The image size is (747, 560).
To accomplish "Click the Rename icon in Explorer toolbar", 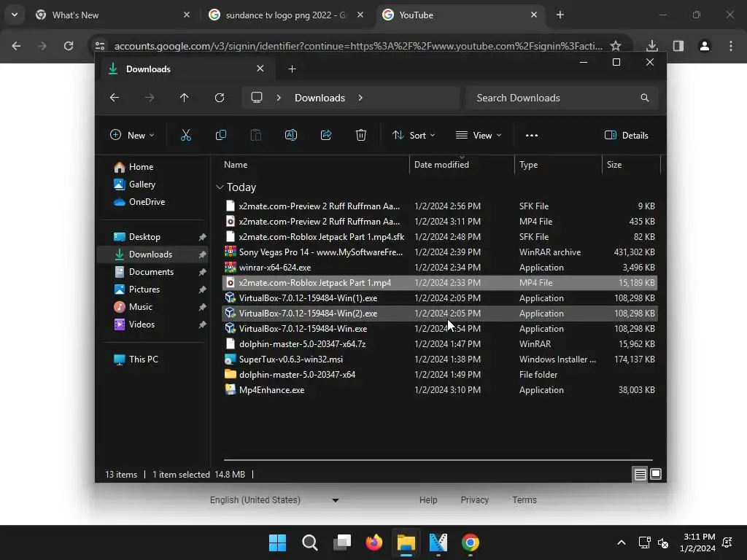I will tap(290, 135).
